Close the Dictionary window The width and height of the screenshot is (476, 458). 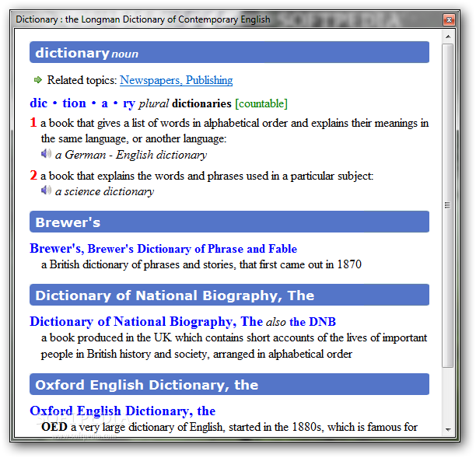pyautogui.click(x=449, y=19)
